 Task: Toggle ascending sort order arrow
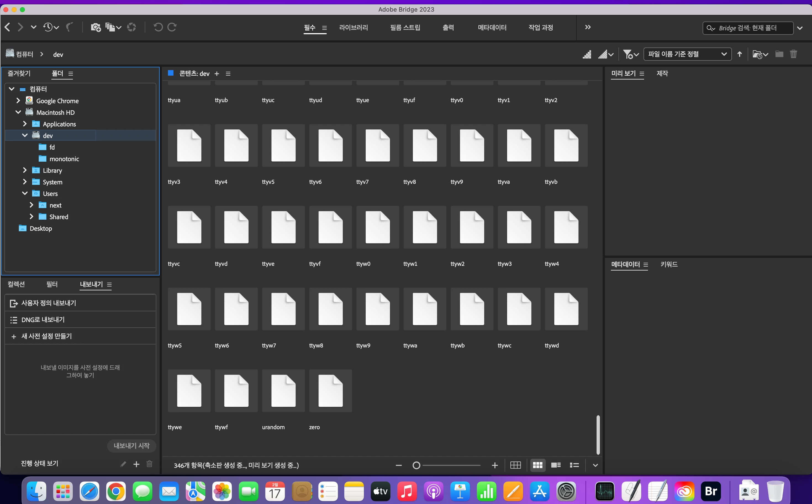coord(740,54)
